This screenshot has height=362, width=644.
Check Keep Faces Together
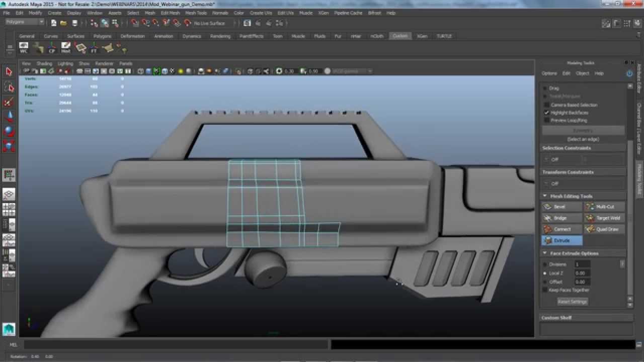tap(545, 290)
